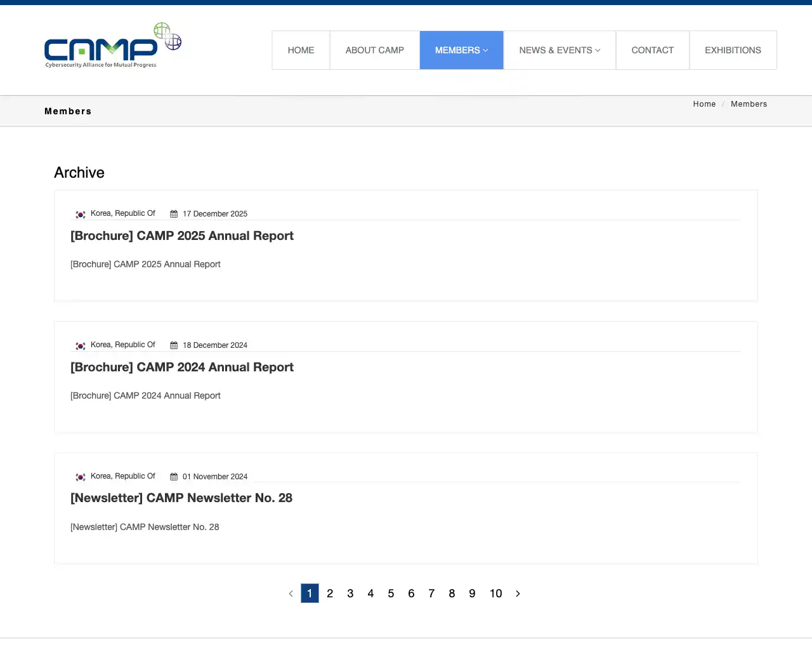Image resolution: width=812 pixels, height=650 pixels.
Task: Select page 9 in pagination
Action: coord(472,594)
